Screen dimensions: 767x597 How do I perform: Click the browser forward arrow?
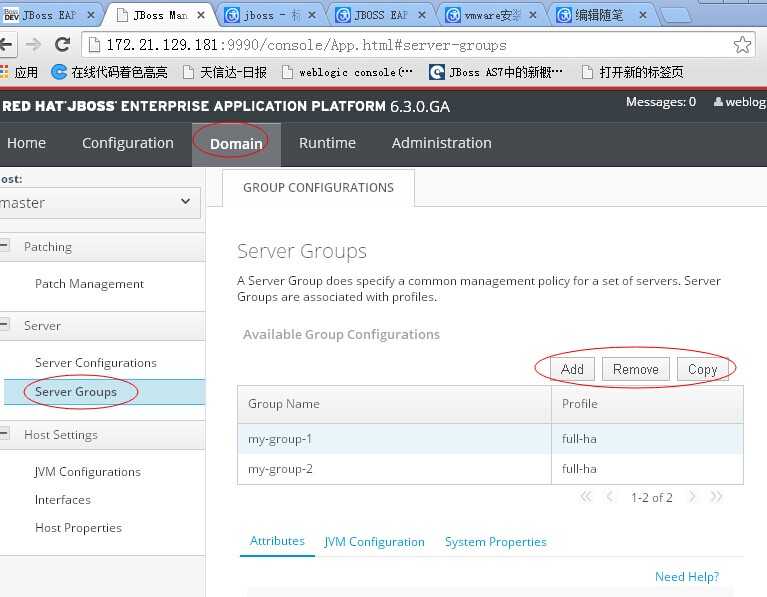33,45
